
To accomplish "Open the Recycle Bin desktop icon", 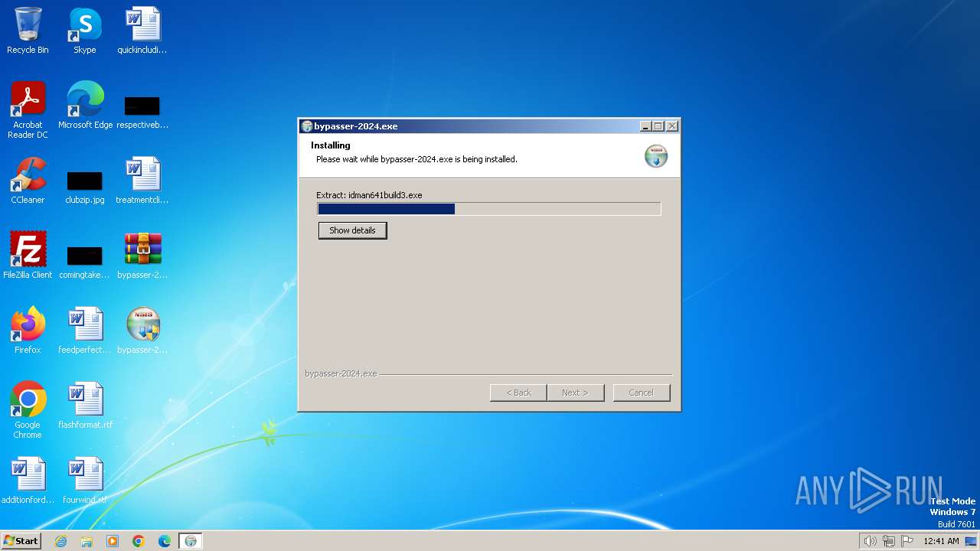I will pyautogui.click(x=28, y=31).
